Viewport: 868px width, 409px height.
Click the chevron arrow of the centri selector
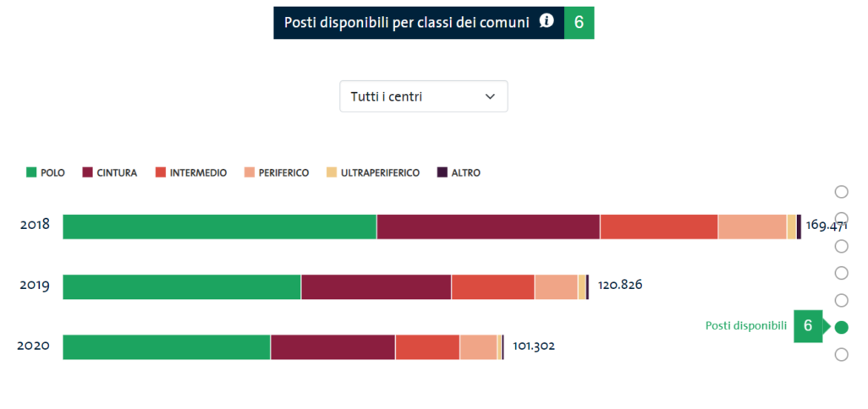click(490, 96)
